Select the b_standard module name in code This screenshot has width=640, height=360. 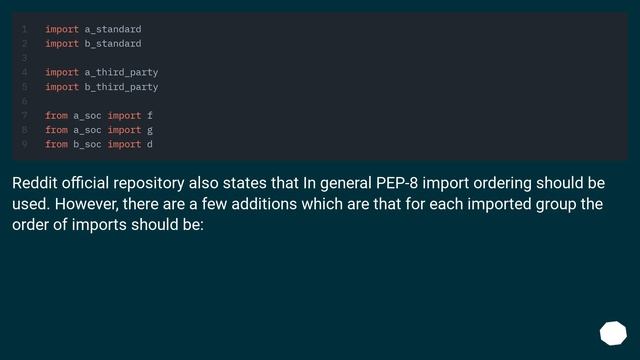(x=113, y=44)
